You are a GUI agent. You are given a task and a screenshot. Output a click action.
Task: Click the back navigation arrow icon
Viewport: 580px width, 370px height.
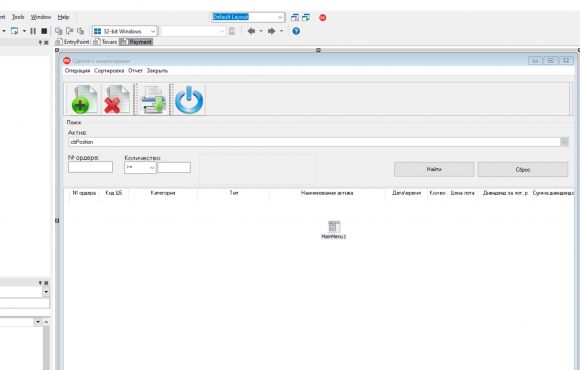tap(251, 31)
